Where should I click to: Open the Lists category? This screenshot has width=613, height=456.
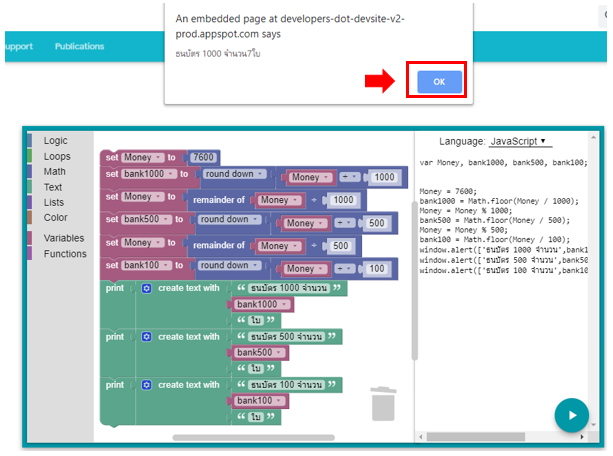54,202
